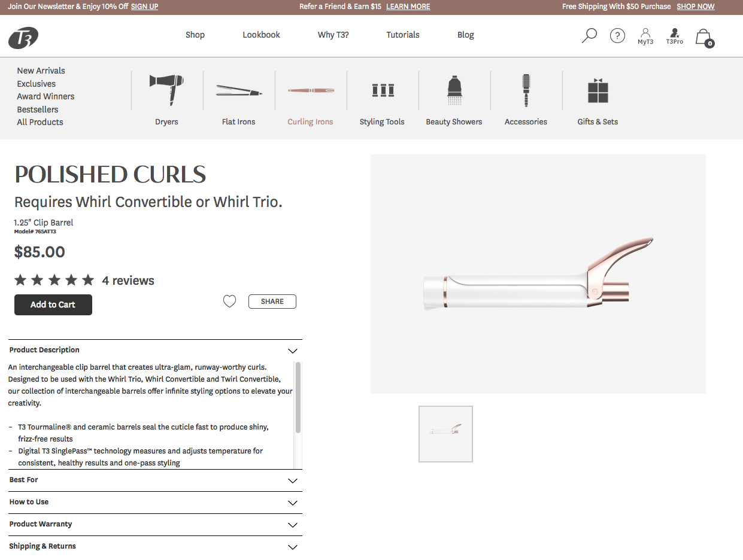Open the 4 reviews link
The height and width of the screenshot is (560, 743).
point(128,281)
